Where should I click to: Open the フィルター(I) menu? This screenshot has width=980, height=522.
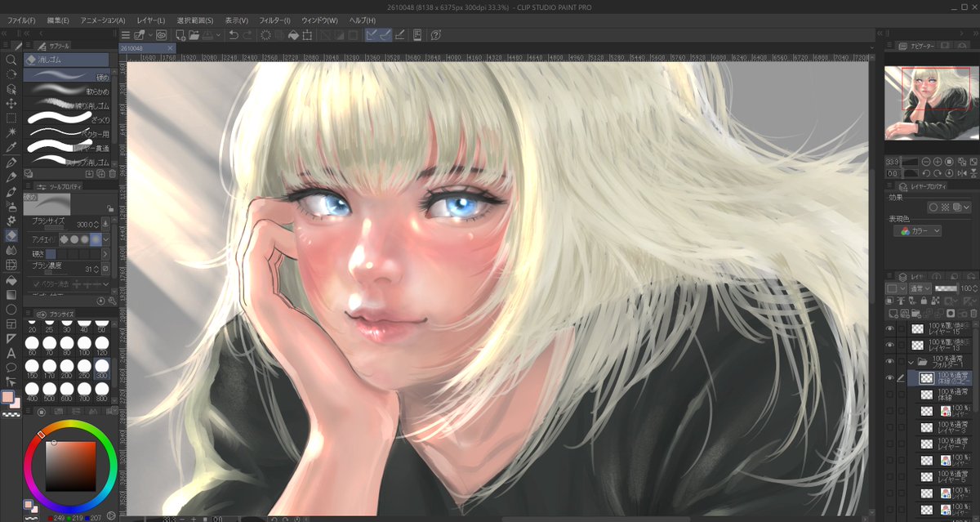point(274,20)
